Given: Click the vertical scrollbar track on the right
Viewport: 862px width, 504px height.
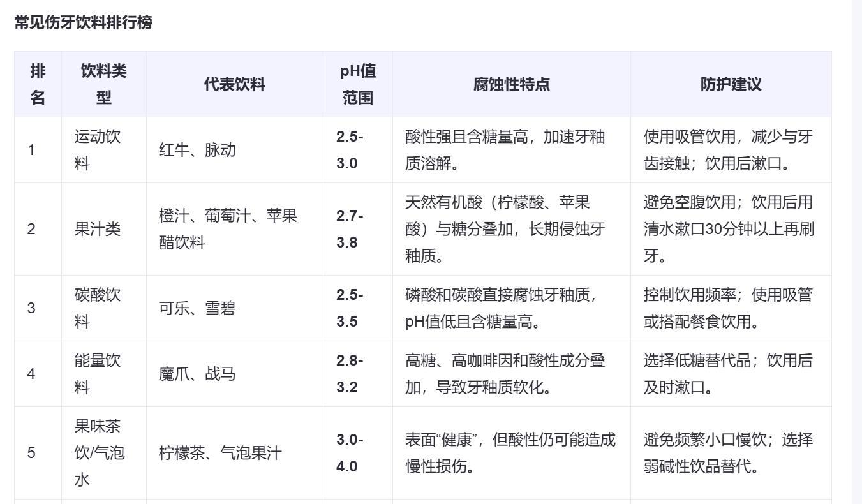Looking at the screenshot, I should (857, 255).
